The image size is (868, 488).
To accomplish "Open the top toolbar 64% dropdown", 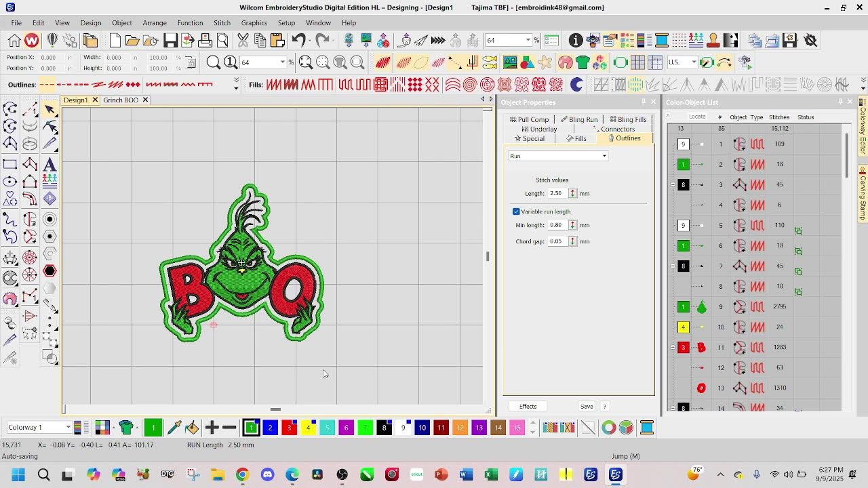I will click(528, 41).
